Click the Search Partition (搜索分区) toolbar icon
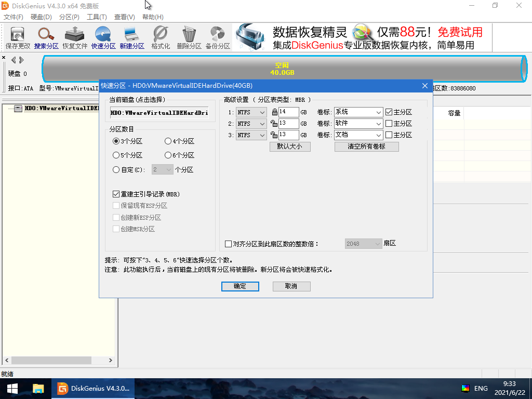This screenshot has width=532, height=399. (x=46, y=37)
